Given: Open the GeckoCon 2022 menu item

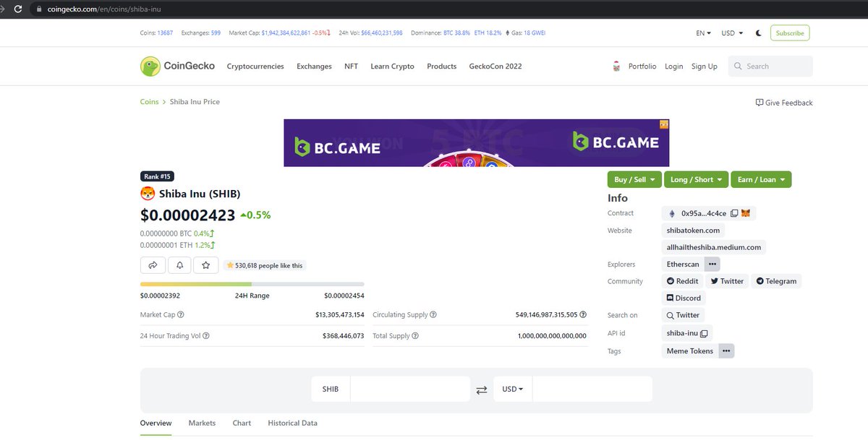Looking at the screenshot, I should tap(495, 66).
